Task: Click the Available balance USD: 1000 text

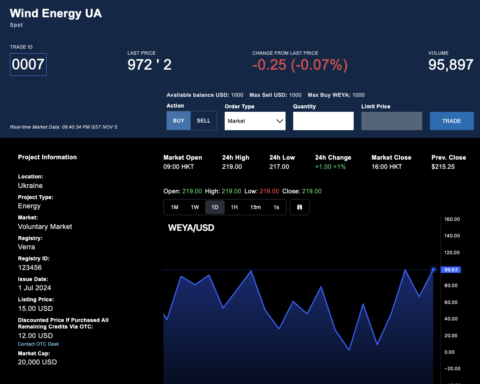Action: [x=205, y=95]
